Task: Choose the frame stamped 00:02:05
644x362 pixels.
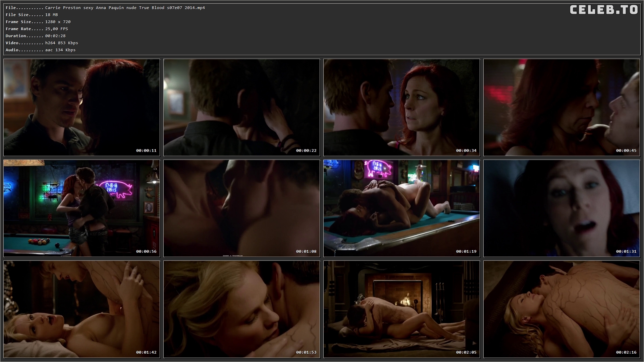Action: [x=401, y=309]
